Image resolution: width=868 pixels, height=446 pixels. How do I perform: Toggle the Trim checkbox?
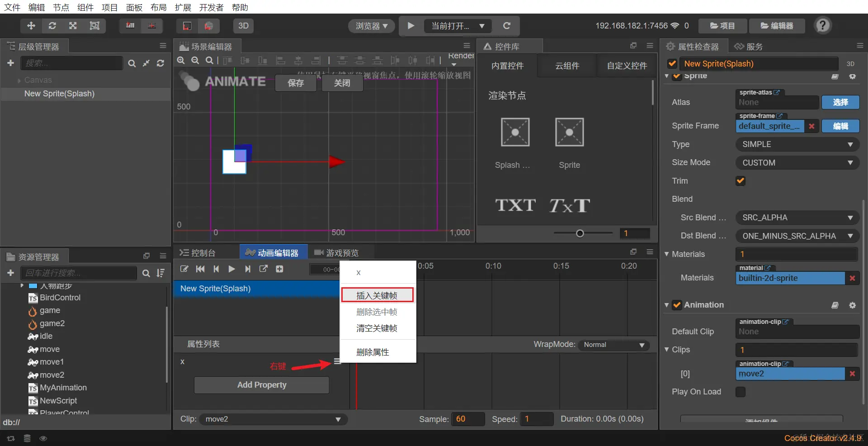pyautogui.click(x=741, y=181)
